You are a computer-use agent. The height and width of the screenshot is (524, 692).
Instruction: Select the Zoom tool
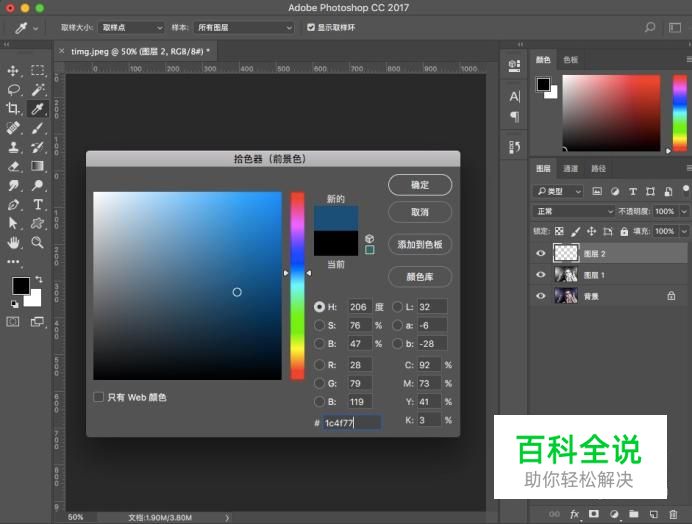[x=38, y=242]
